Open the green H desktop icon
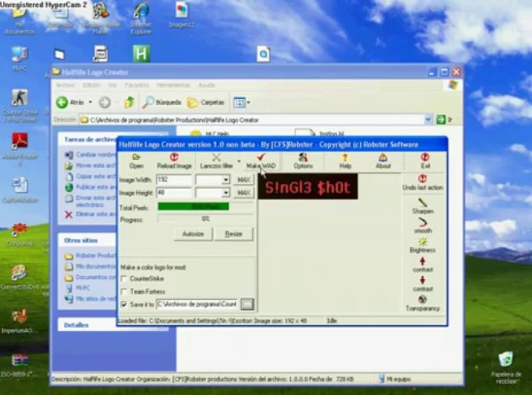 tap(141, 54)
